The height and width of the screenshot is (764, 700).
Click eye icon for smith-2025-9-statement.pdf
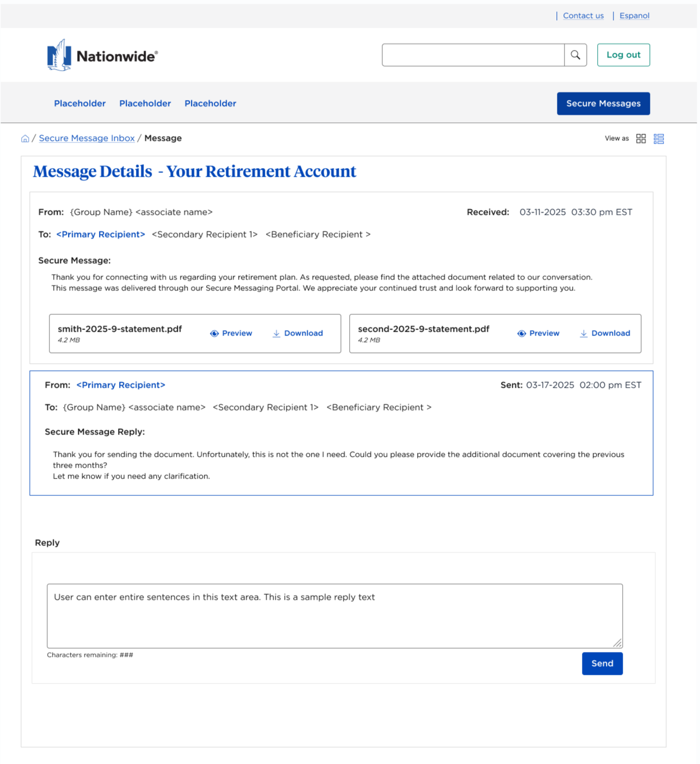pyautogui.click(x=214, y=333)
